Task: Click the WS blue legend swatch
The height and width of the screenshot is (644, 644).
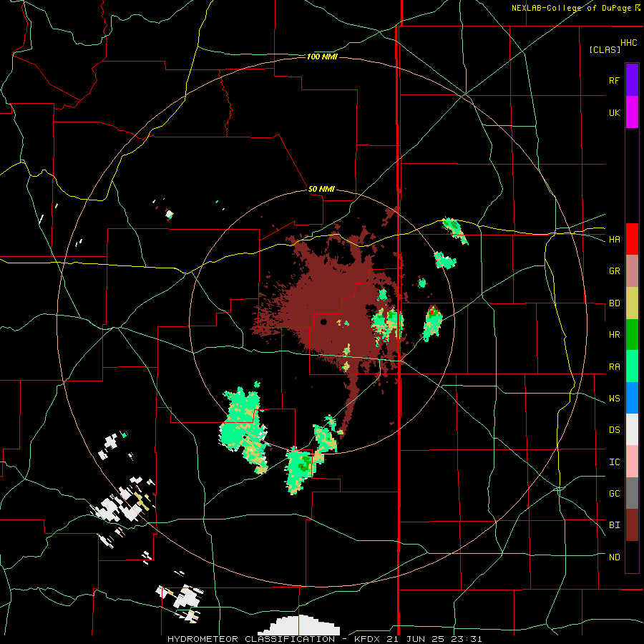Action: [632, 398]
